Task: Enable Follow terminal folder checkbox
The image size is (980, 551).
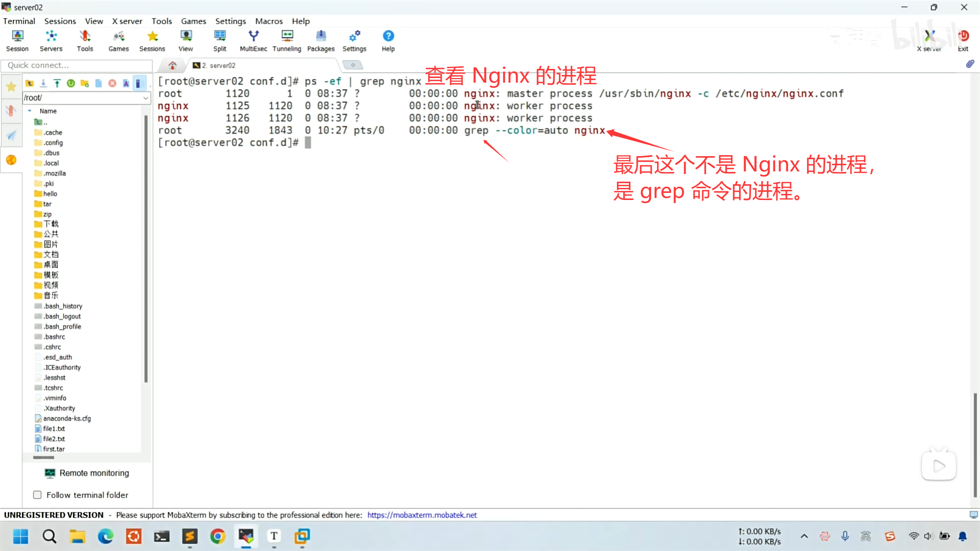Action: (x=37, y=495)
